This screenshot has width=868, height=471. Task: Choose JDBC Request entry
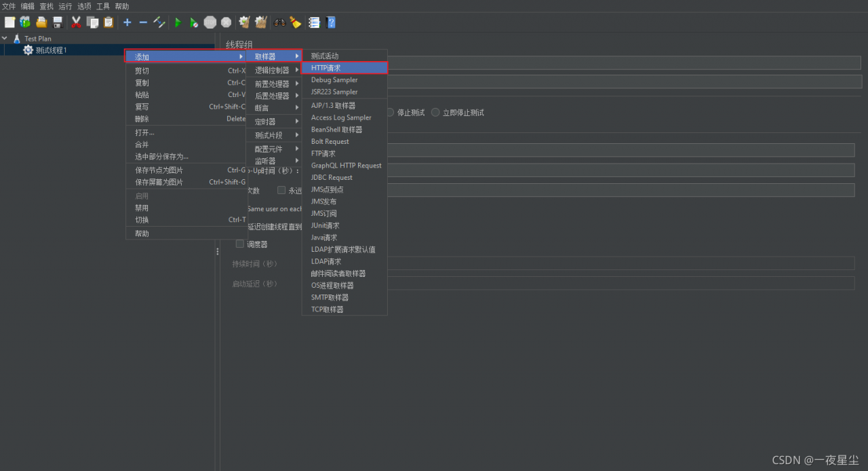coord(344,178)
